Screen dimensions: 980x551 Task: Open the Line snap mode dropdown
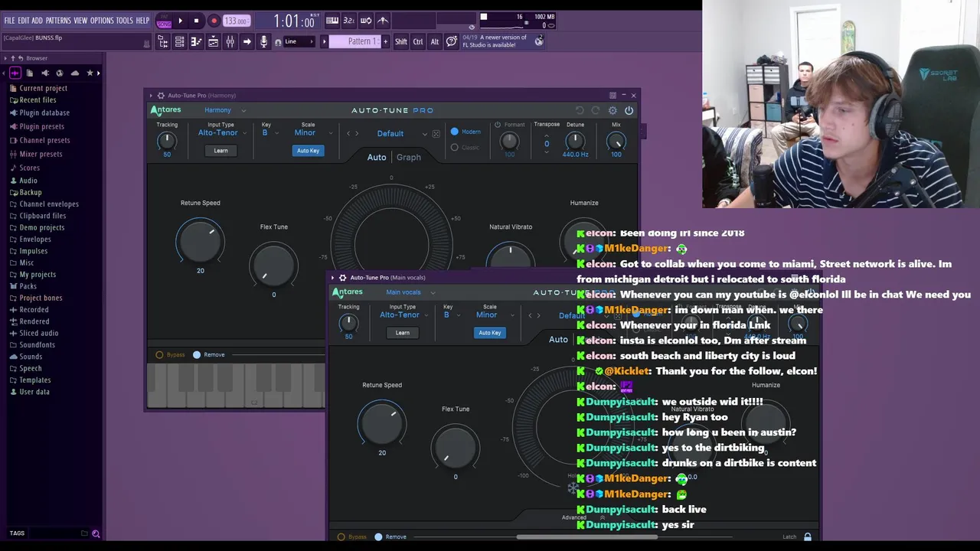point(301,41)
